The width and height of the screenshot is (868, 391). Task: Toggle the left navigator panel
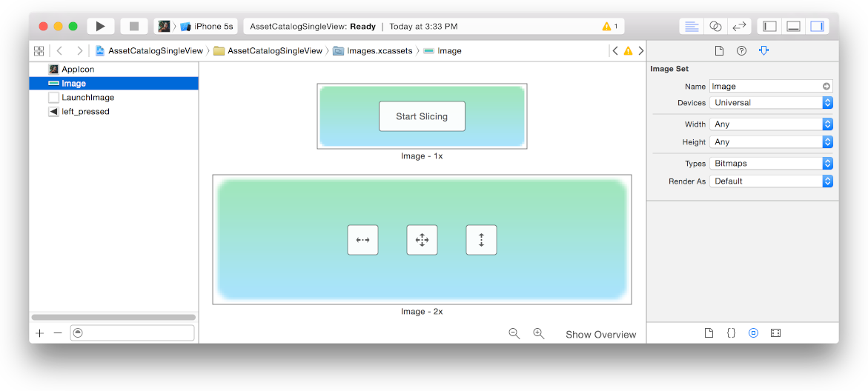pos(770,27)
